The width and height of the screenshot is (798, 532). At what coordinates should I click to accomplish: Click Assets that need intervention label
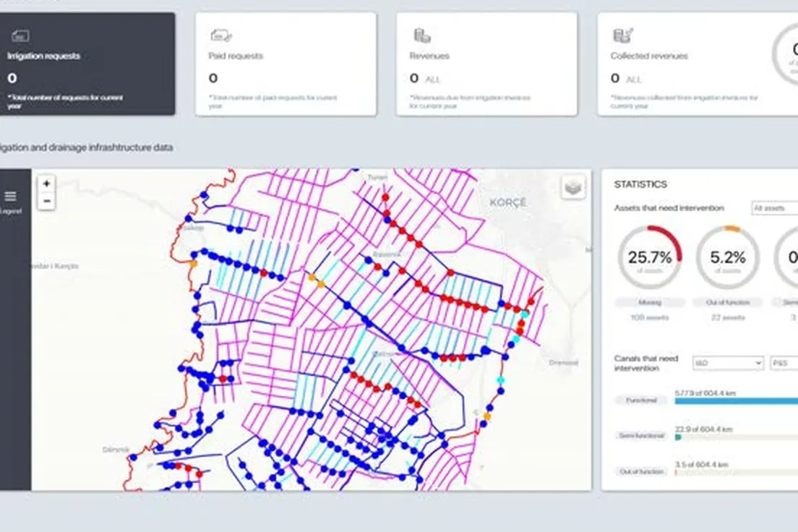click(x=669, y=208)
